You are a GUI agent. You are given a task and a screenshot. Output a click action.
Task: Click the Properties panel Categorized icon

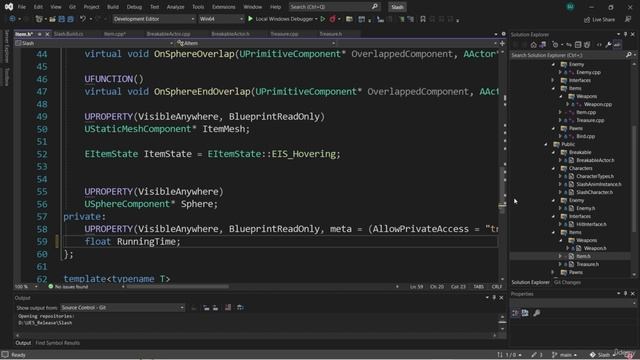(x=516, y=313)
